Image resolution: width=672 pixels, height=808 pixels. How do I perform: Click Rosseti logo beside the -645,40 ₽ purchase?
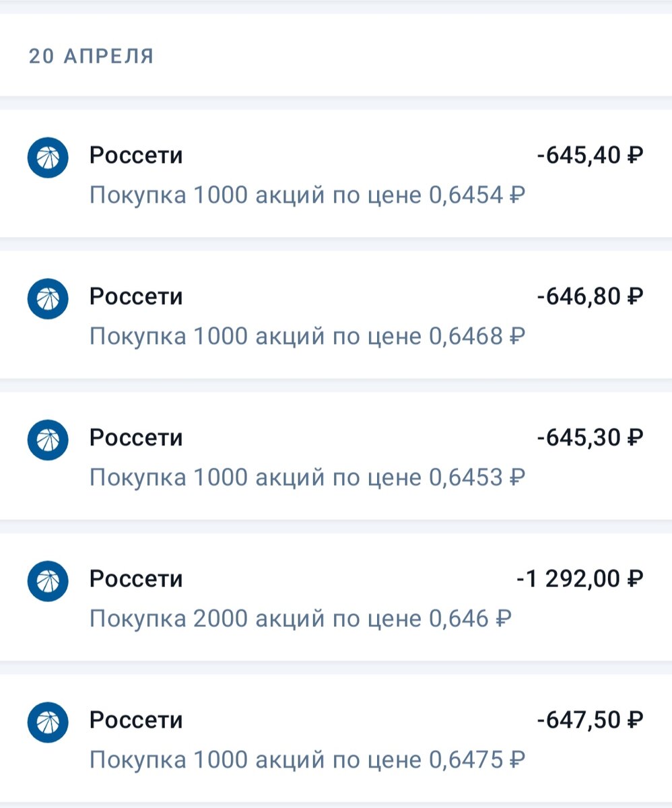coord(48,158)
